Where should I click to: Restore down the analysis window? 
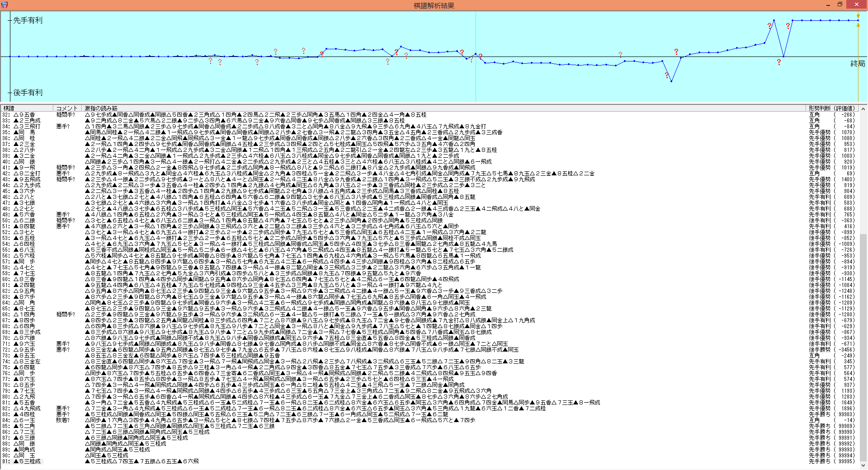pyautogui.click(x=840, y=5)
